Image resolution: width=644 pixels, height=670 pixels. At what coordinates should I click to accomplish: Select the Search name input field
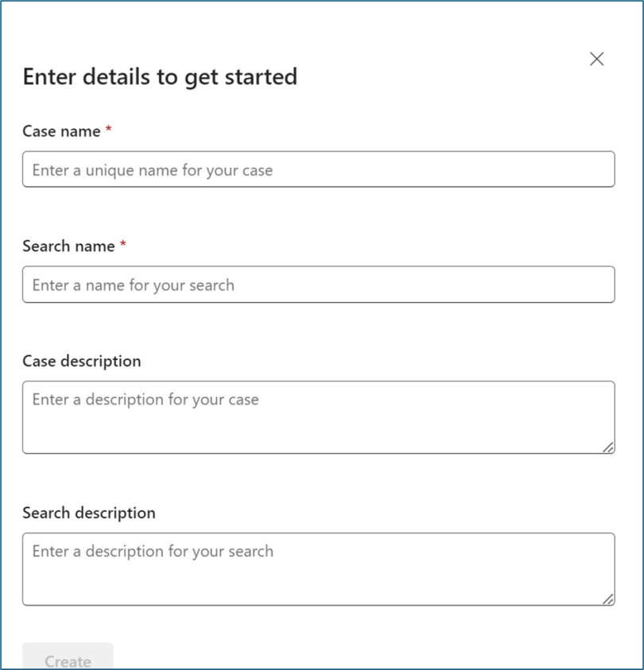pyautogui.click(x=318, y=284)
